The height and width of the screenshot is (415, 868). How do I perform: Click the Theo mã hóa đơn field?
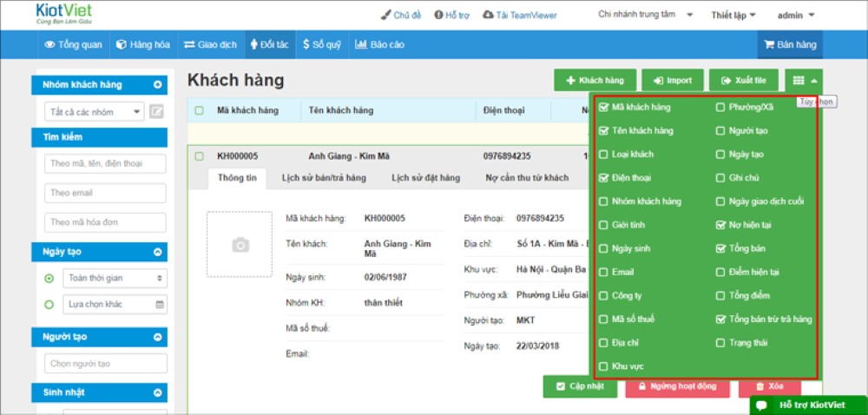click(105, 222)
